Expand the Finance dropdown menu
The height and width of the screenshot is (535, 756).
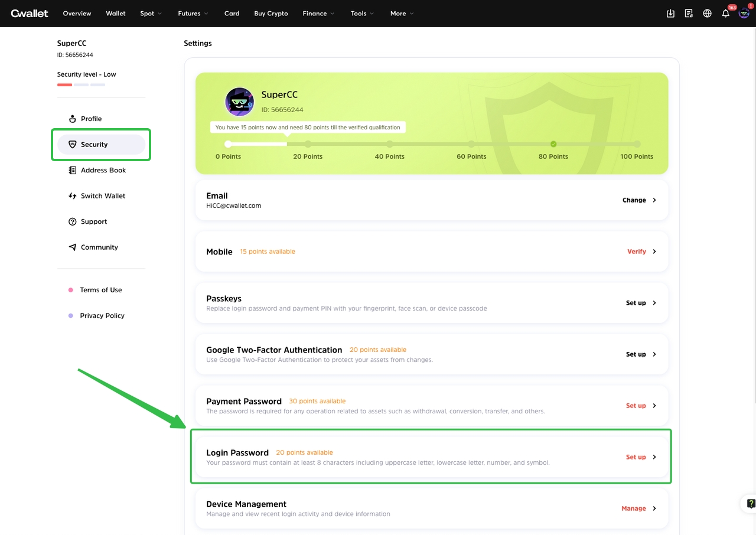[x=318, y=14]
